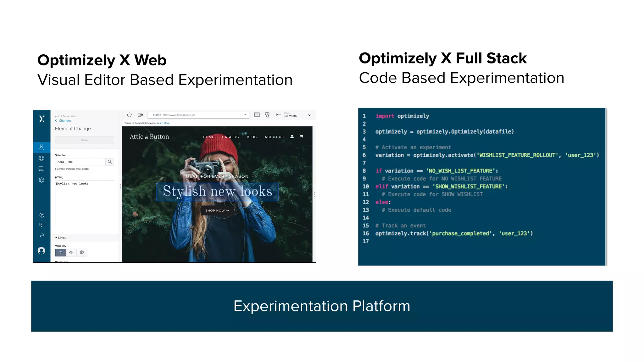Open the user account avatar icon

[42, 250]
